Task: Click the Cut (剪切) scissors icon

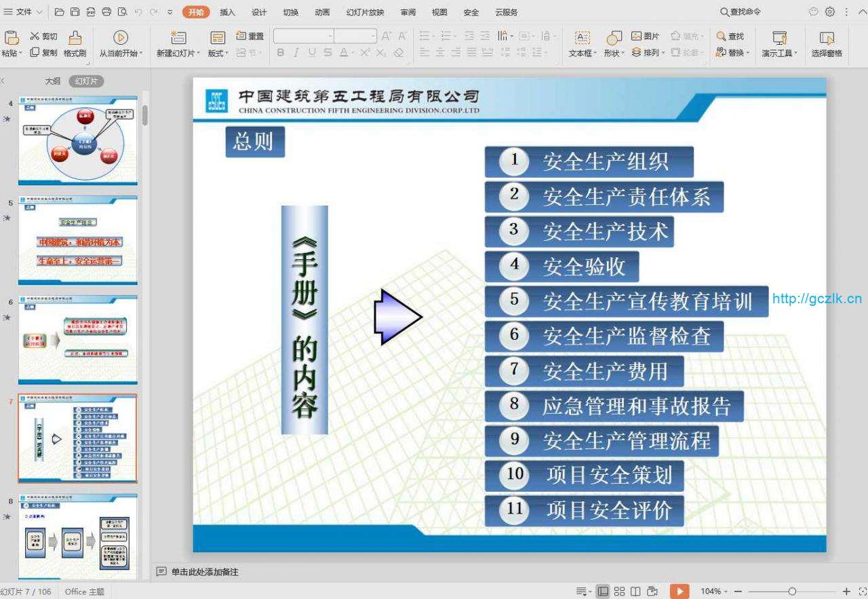Action: pyautogui.click(x=35, y=37)
